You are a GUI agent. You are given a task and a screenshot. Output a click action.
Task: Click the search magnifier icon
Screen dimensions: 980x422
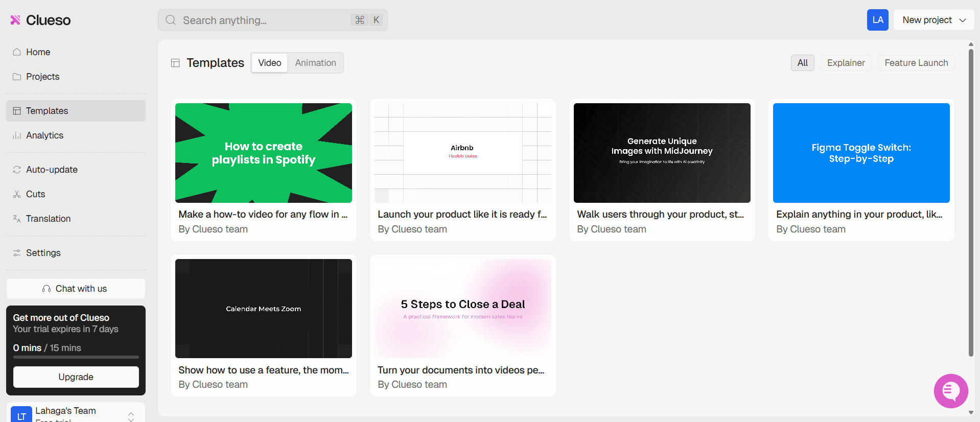(x=171, y=20)
